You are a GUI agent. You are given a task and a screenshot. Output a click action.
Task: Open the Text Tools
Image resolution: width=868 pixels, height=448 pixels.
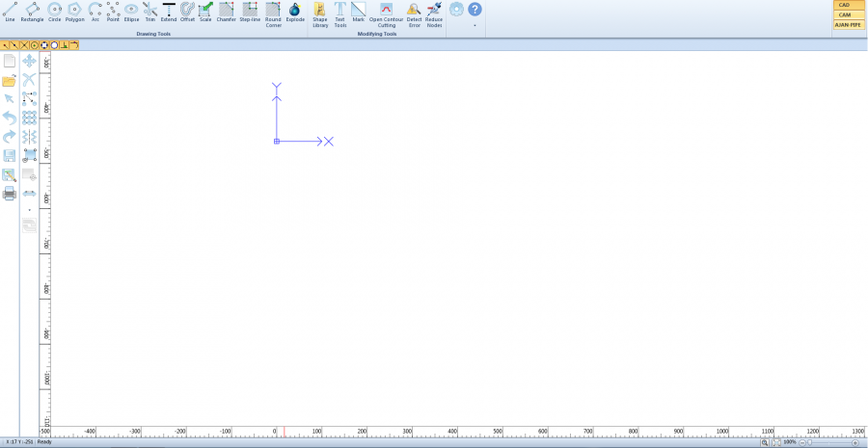340,12
